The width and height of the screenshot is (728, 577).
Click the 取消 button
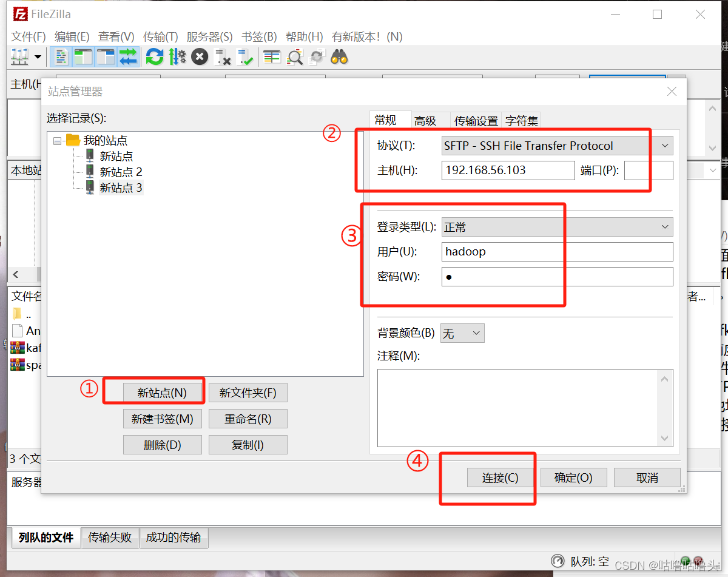(x=647, y=477)
